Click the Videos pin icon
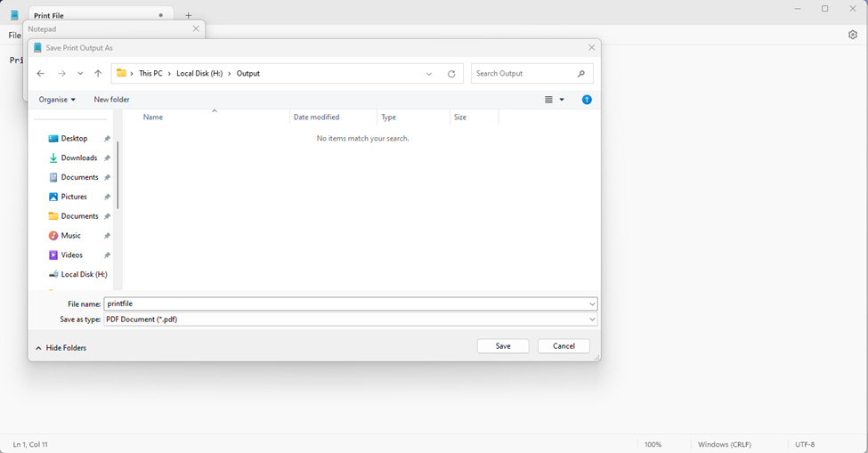The width and height of the screenshot is (868, 453). pyautogui.click(x=107, y=255)
